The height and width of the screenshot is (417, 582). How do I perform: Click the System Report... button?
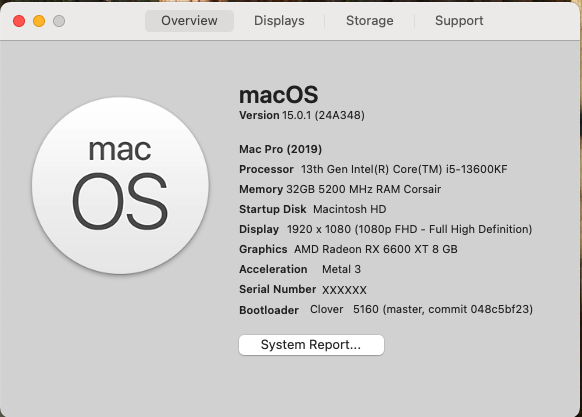coord(311,345)
